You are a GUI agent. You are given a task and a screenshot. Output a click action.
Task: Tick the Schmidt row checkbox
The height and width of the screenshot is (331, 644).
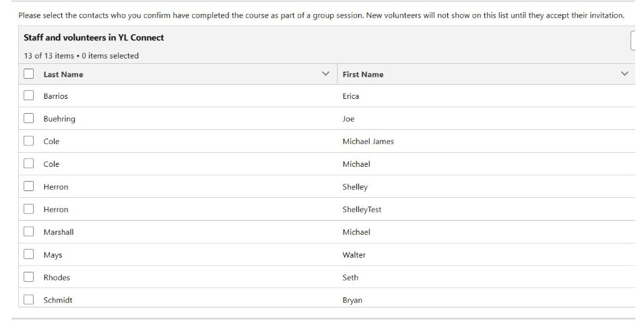pos(28,300)
